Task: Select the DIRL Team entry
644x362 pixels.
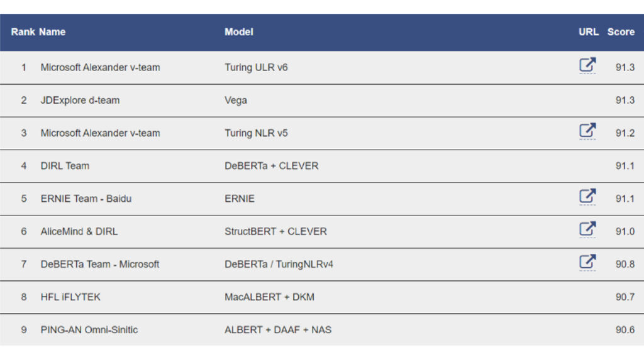Action: [x=65, y=166]
